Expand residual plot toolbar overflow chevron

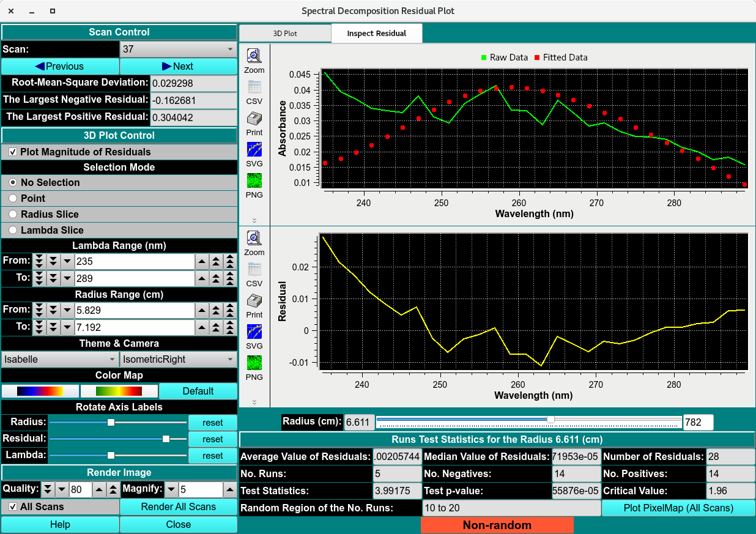(x=254, y=402)
